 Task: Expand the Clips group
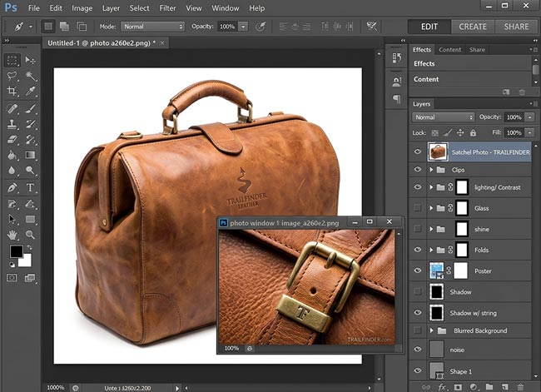[x=431, y=170]
